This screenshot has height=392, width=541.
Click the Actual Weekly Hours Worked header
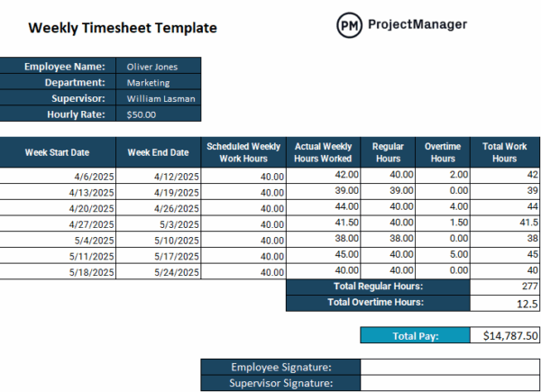324,152
